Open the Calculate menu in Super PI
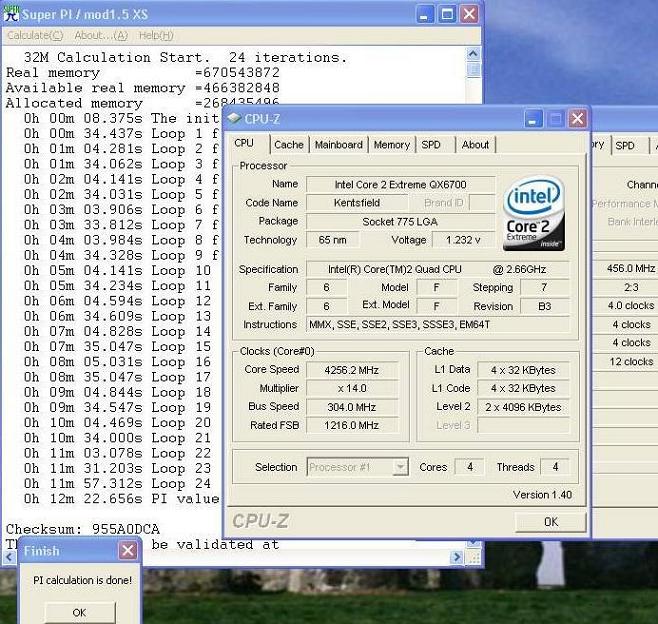 [x=35, y=36]
